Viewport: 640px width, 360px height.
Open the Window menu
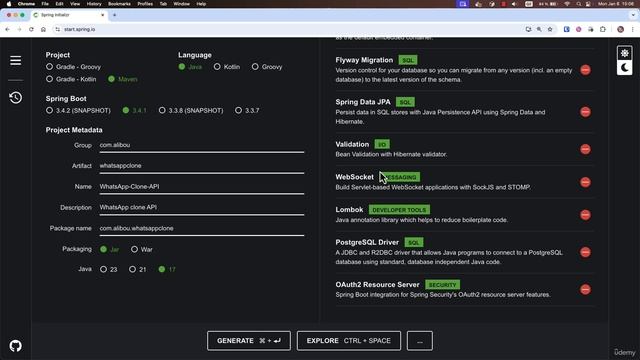tap(182, 4)
